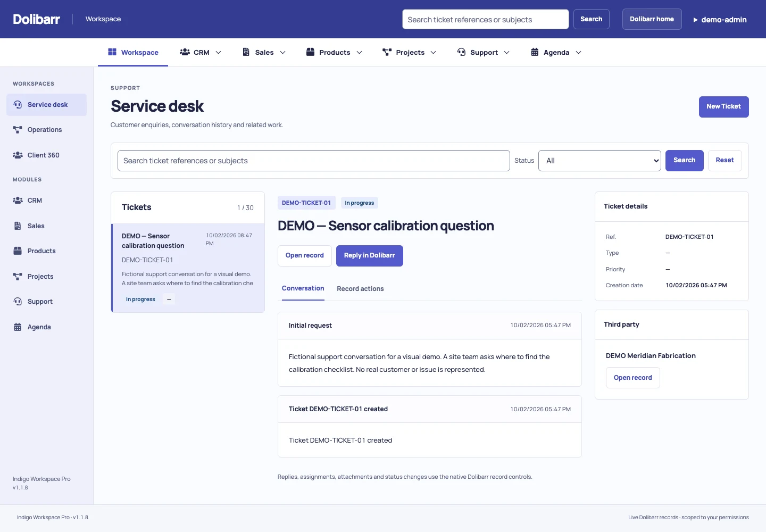Click the Operations workflow icon in sidebar
Image resolution: width=766 pixels, height=532 pixels.
(18, 130)
